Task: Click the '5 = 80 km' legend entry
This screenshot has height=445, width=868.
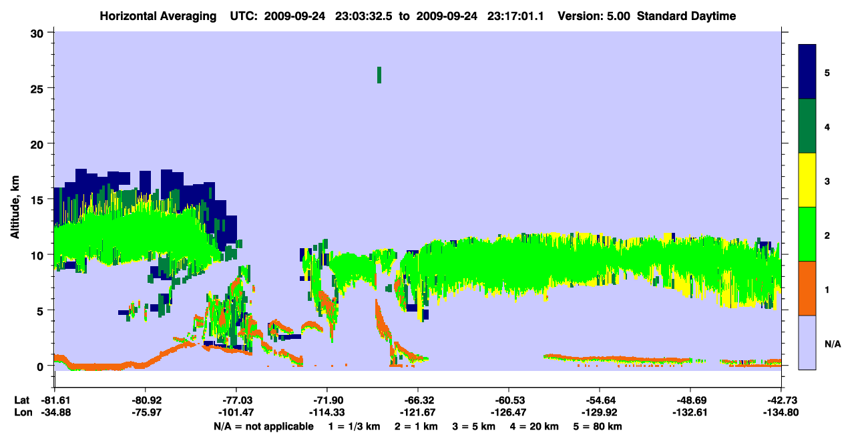Action: point(597,426)
